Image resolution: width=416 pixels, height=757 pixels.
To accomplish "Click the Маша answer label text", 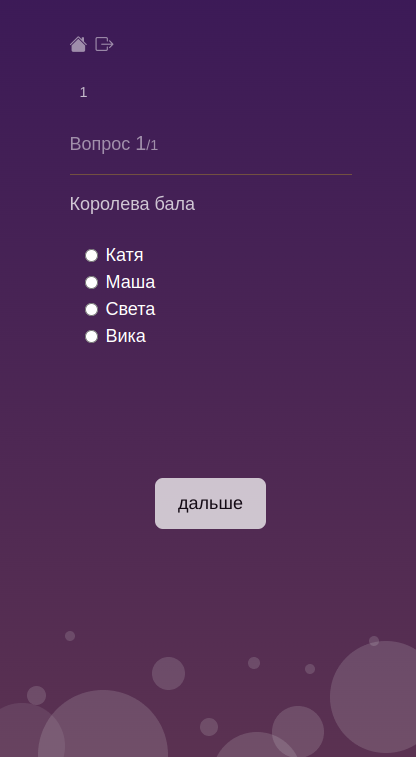I will [x=130, y=282].
